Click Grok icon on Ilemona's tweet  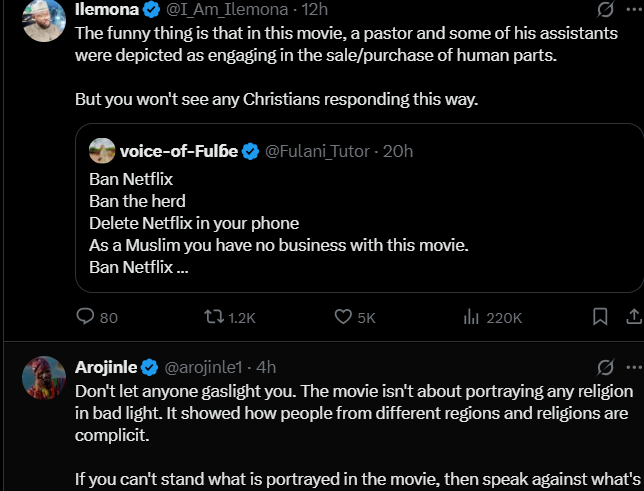pos(605,11)
